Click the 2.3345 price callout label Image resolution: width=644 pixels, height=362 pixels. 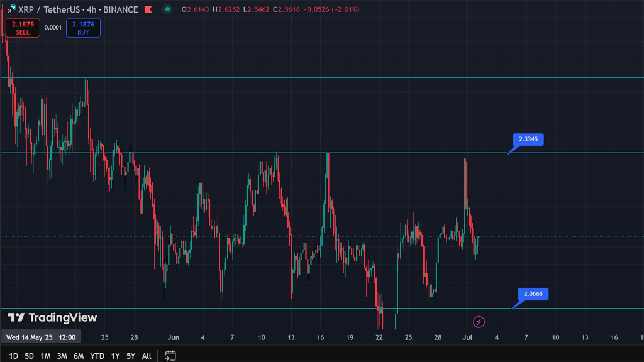tap(528, 139)
